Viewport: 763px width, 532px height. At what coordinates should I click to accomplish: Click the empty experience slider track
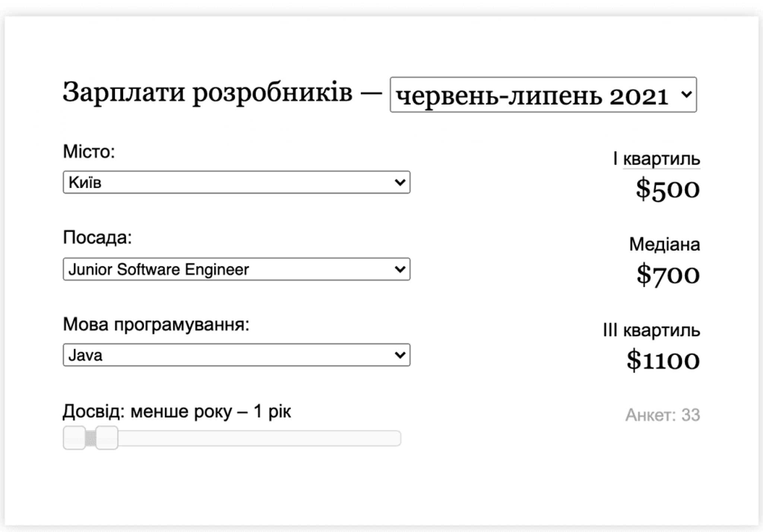point(261,438)
